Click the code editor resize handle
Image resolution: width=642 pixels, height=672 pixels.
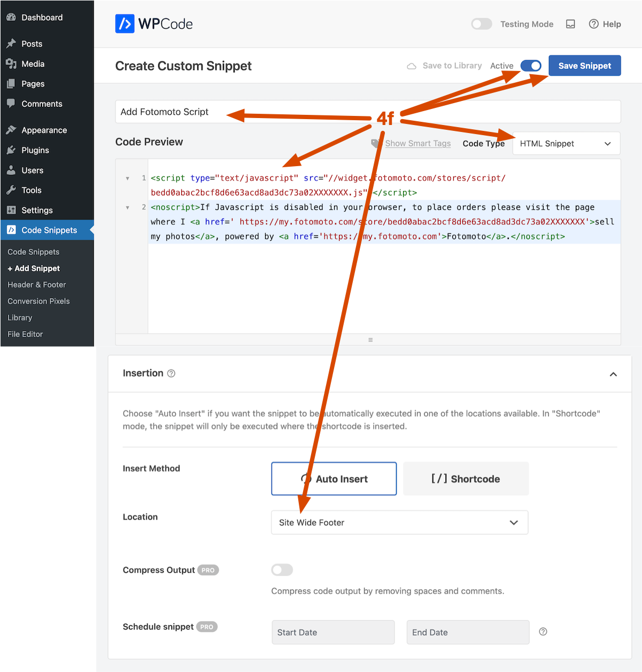[370, 340]
